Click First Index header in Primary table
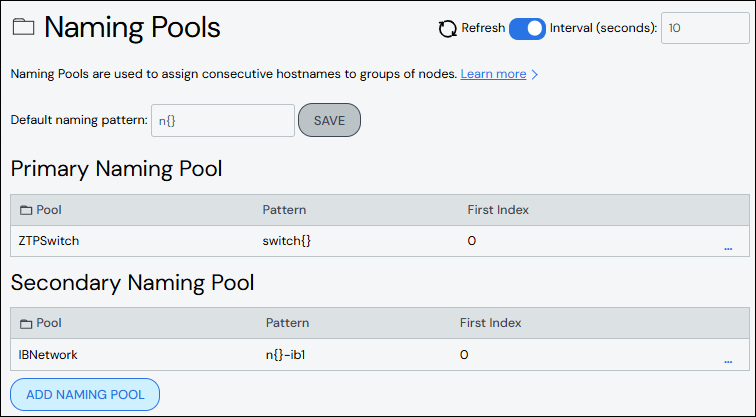This screenshot has width=756, height=417. click(498, 210)
